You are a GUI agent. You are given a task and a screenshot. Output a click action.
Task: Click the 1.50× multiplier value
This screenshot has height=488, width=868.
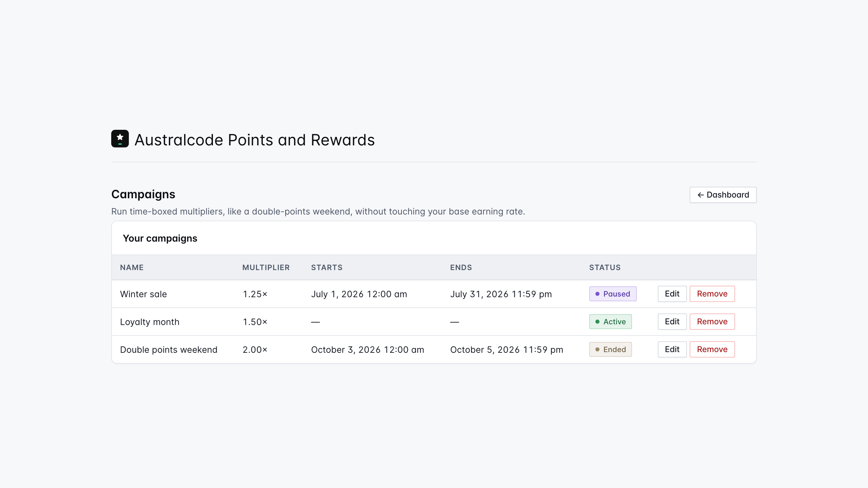(255, 322)
